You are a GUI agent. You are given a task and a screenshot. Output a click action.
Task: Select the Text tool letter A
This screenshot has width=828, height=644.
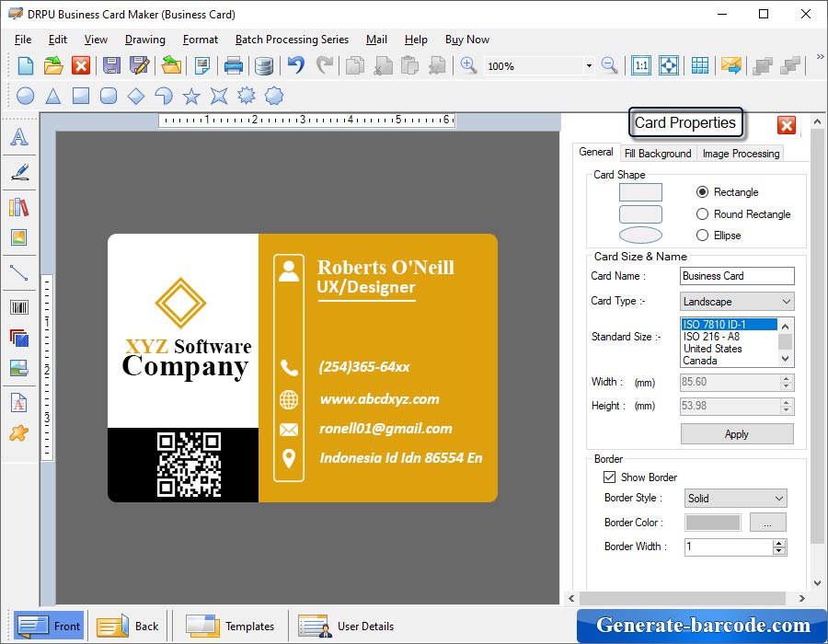tap(19, 137)
